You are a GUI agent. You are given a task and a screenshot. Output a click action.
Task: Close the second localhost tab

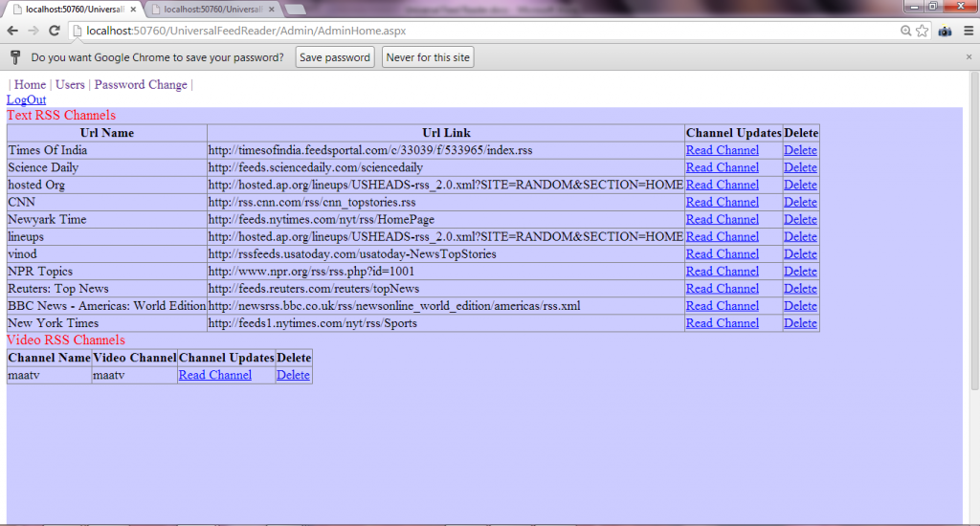271,10
